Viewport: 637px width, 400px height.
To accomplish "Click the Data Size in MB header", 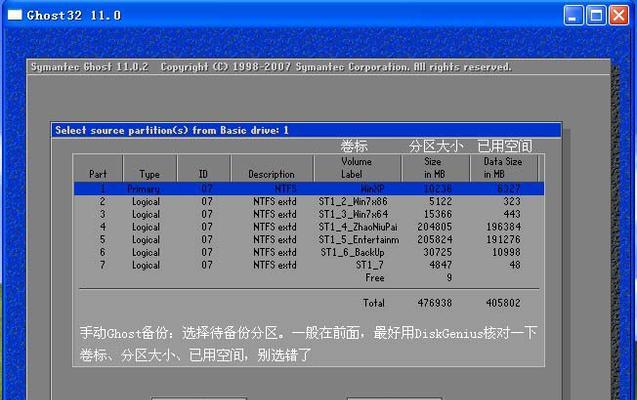I will coord(503,168).
